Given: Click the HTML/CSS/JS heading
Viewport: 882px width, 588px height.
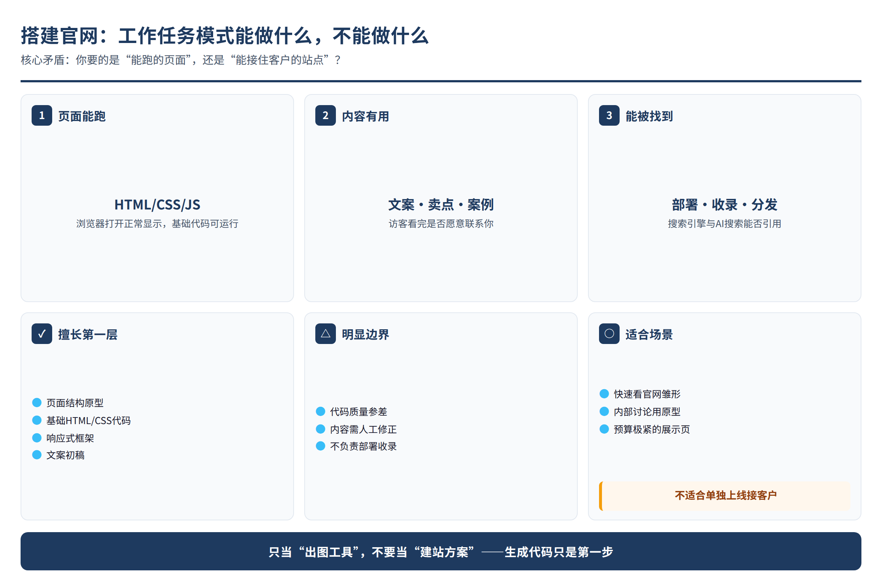Looking at the screenshot, I should [157, 205].
